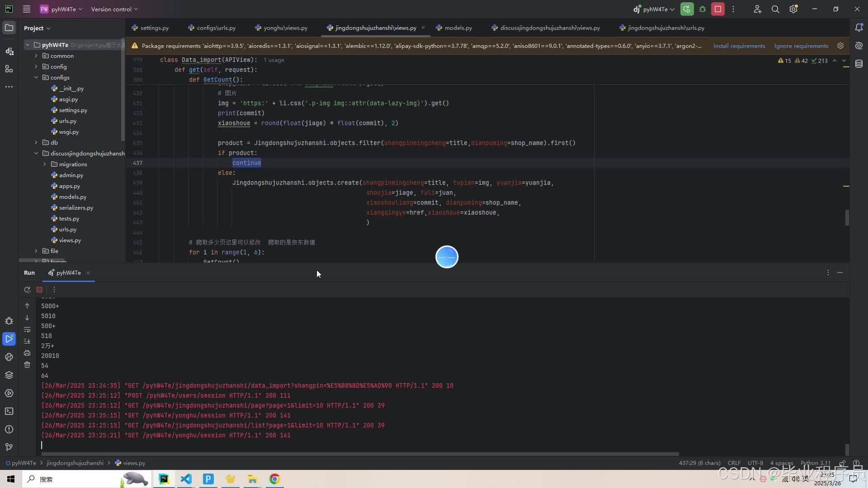Screen dimensions: 868x488
Task: Open the Terminal tool window
Action: (9, 411)
